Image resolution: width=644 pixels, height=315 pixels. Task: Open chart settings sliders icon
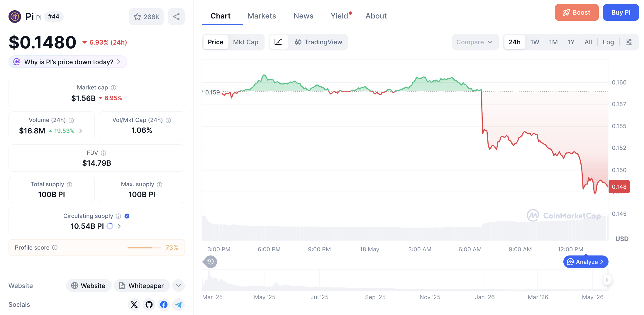point(629,42)
